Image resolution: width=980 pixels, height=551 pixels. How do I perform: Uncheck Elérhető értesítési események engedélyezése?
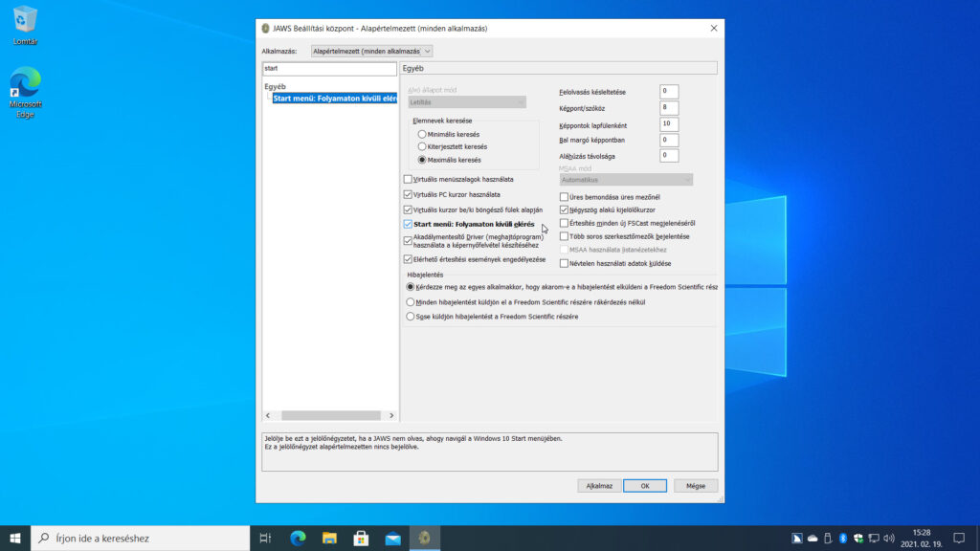[408, 259]
